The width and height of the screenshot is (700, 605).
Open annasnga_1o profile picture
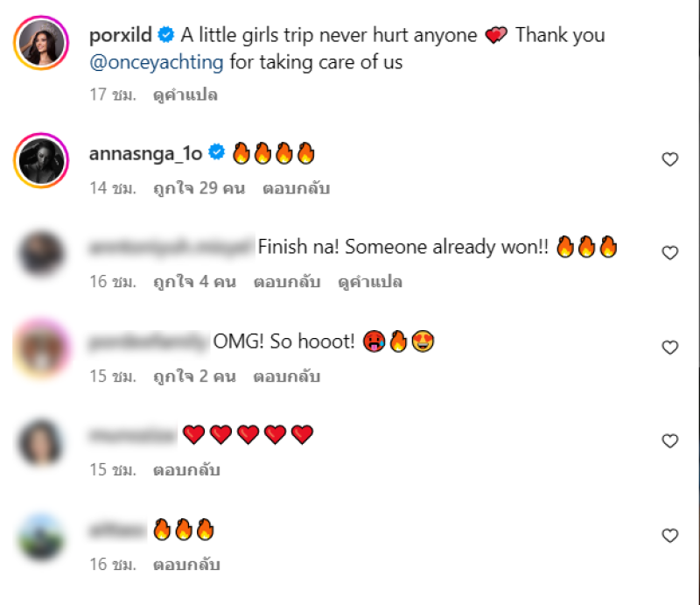41,160
